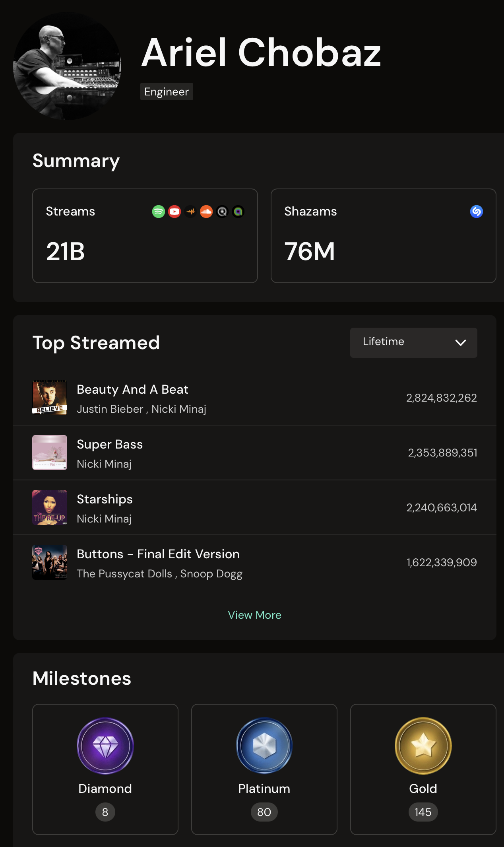Click the Gold count badge 145
The width and height of the screenshot is (504, 847).
tap(423, 812)
